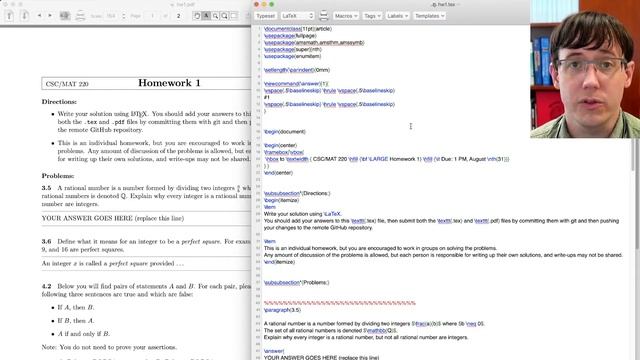
Task: Edit the Scale value field
Action: tap(111, 16)
